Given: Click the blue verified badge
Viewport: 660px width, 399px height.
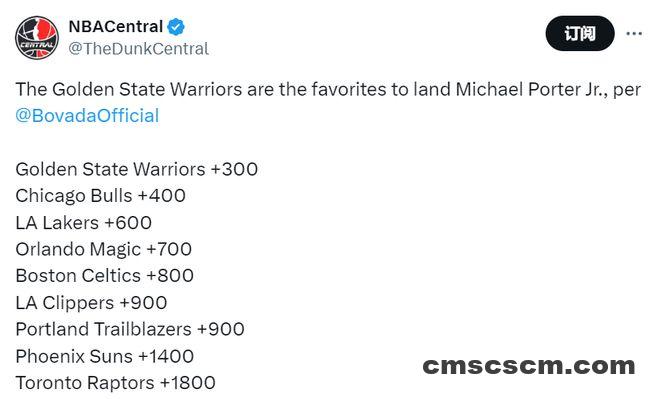Looking at the screenshot, I should [176, 27].
